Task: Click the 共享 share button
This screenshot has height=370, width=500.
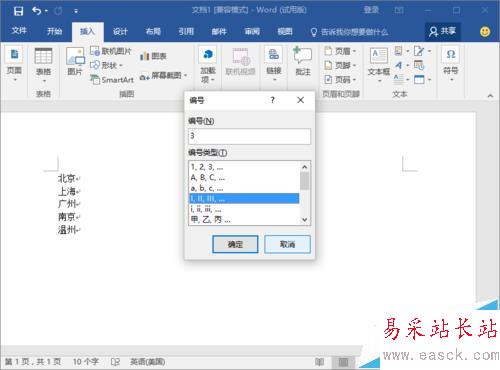Action: [442, 32]
